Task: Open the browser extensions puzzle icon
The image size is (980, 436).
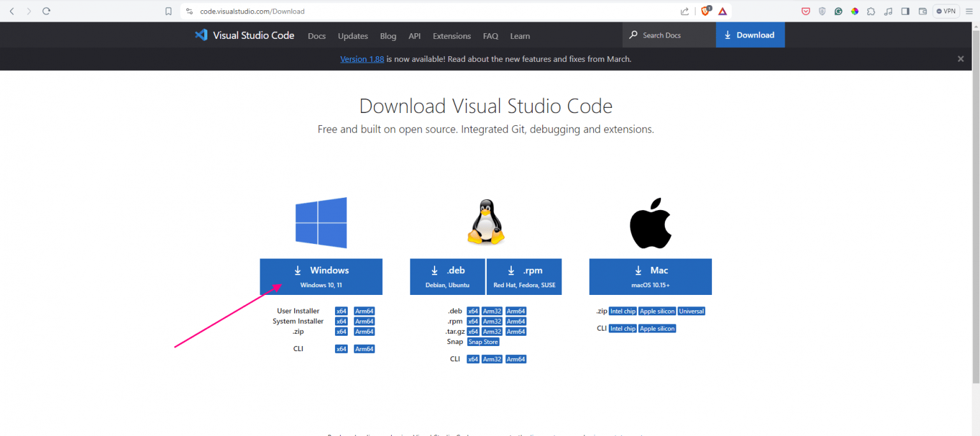Action: point(871,11)
